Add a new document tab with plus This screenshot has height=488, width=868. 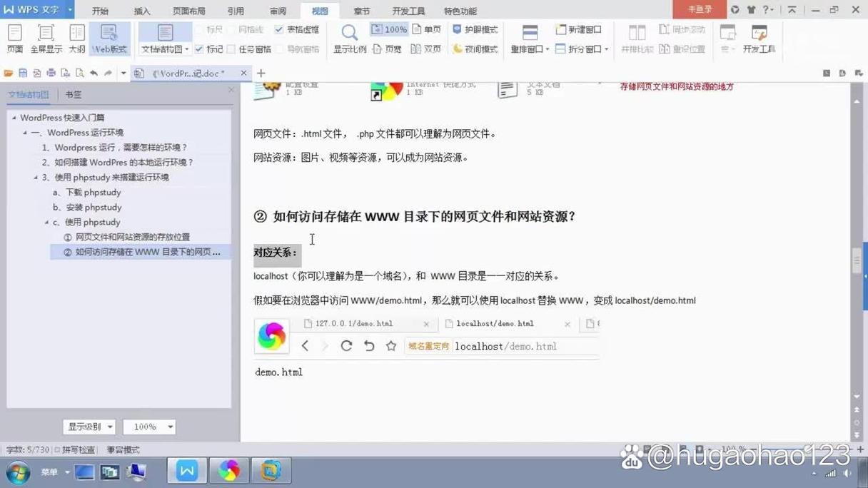click(x=261, y=73)
